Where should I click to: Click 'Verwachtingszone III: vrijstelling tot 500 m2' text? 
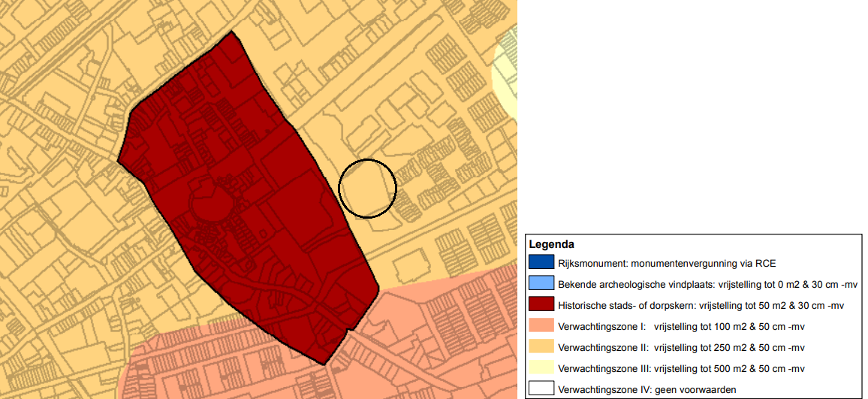682,369
